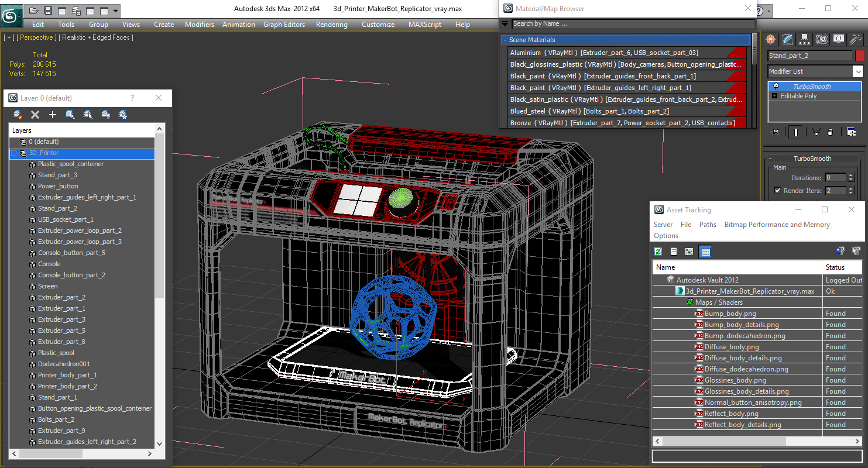Open the Perspective viewport label menu
This screenshot has height=468, width=868.
(x=37, y=37)
